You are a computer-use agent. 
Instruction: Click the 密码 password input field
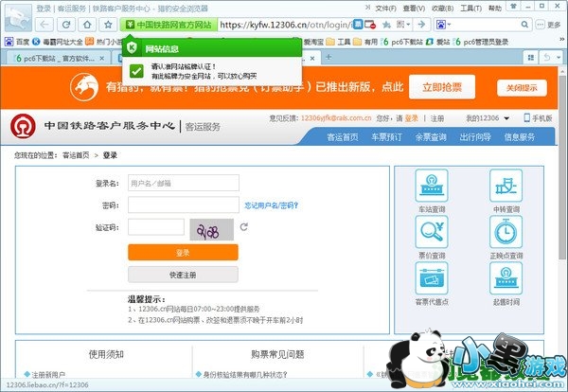(x=184, y=205)
